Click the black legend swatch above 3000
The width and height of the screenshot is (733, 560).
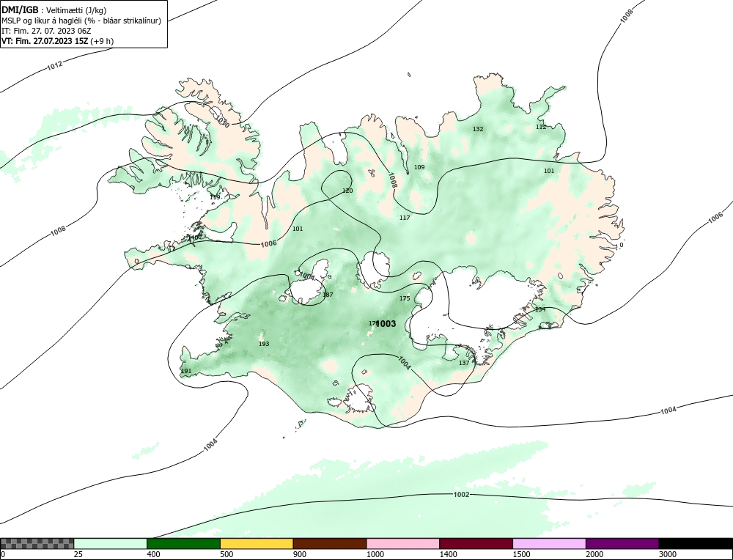(696, 543)
